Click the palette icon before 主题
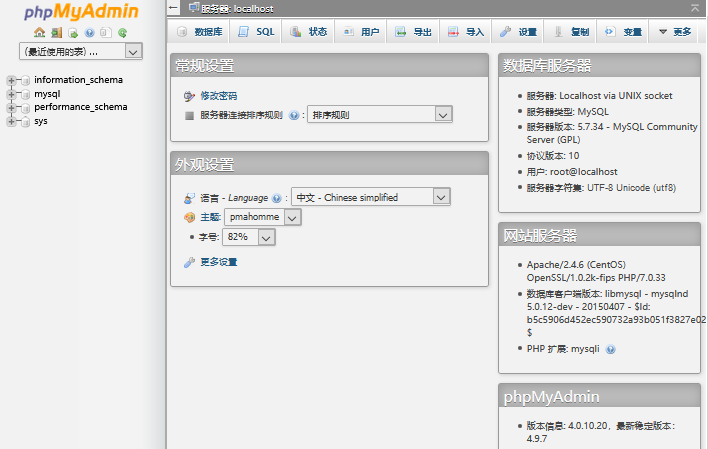Screen dimensions: 708x449 (x=189, y=217)
